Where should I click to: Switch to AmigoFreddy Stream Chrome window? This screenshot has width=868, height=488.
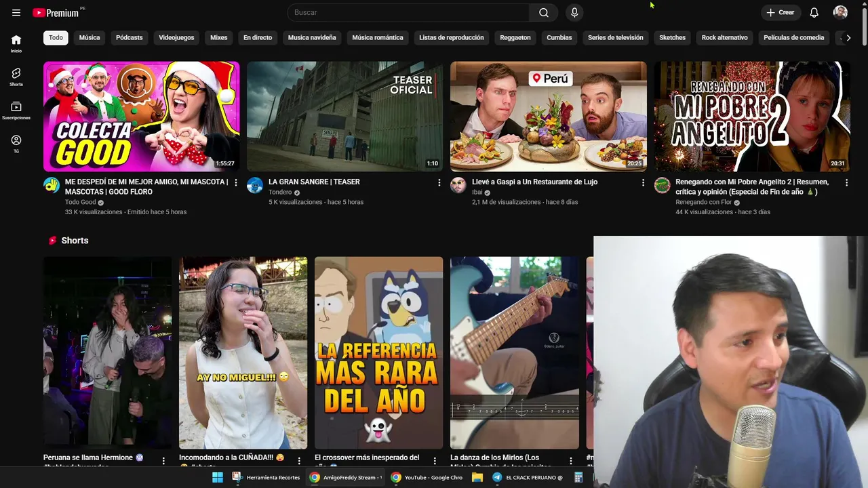coord(346,477)
